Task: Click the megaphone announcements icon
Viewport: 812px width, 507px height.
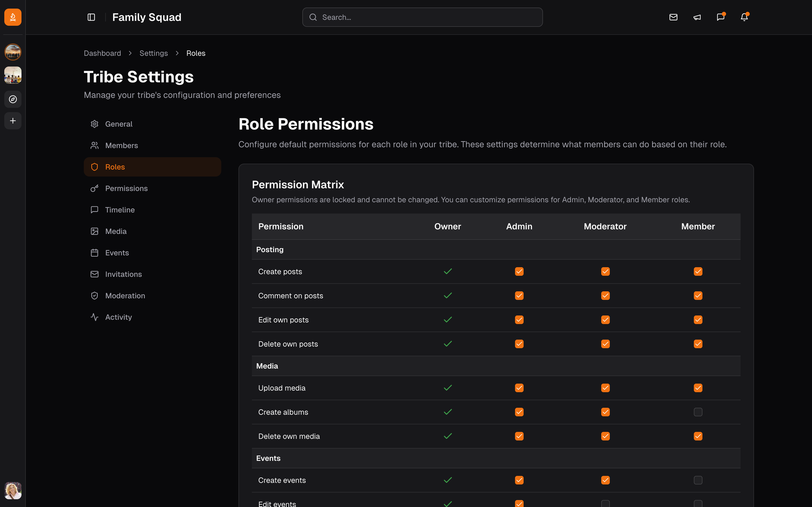Action: [x=697, y=17]
